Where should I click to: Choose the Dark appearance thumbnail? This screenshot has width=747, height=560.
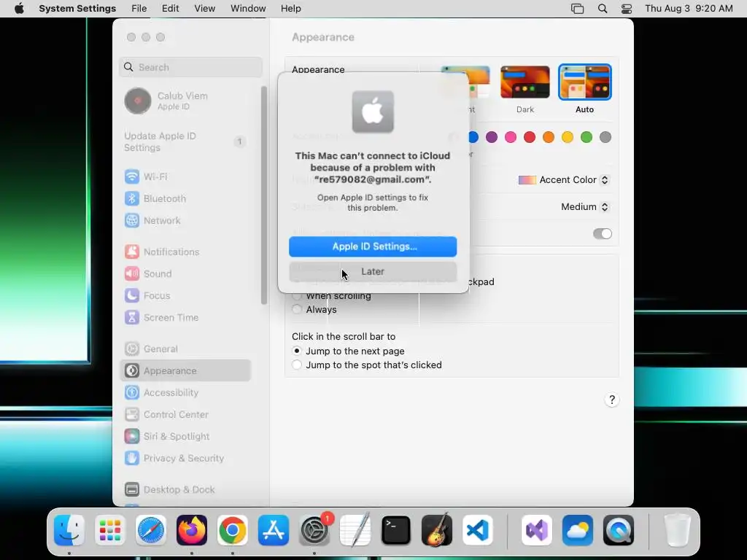(525, 82)
